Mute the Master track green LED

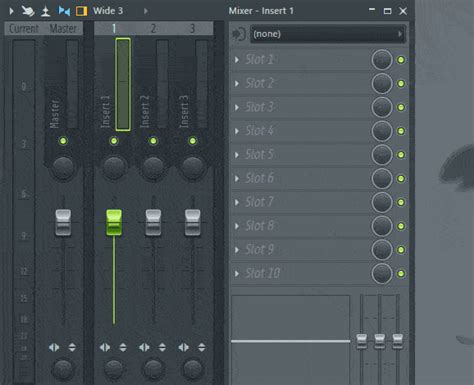click(63, 141)
